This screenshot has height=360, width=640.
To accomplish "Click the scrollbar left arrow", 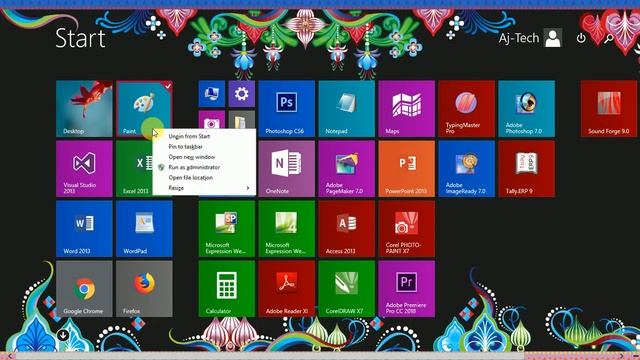I will [x=10, y=356].
